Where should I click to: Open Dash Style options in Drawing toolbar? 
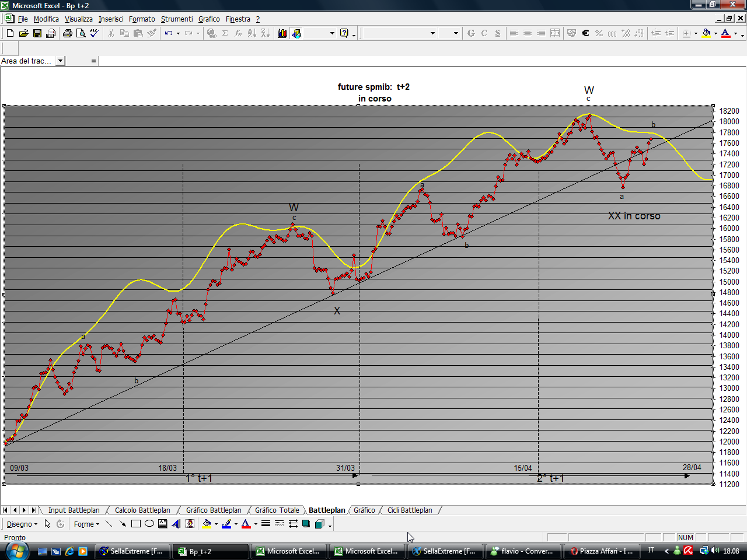point(279,524)
